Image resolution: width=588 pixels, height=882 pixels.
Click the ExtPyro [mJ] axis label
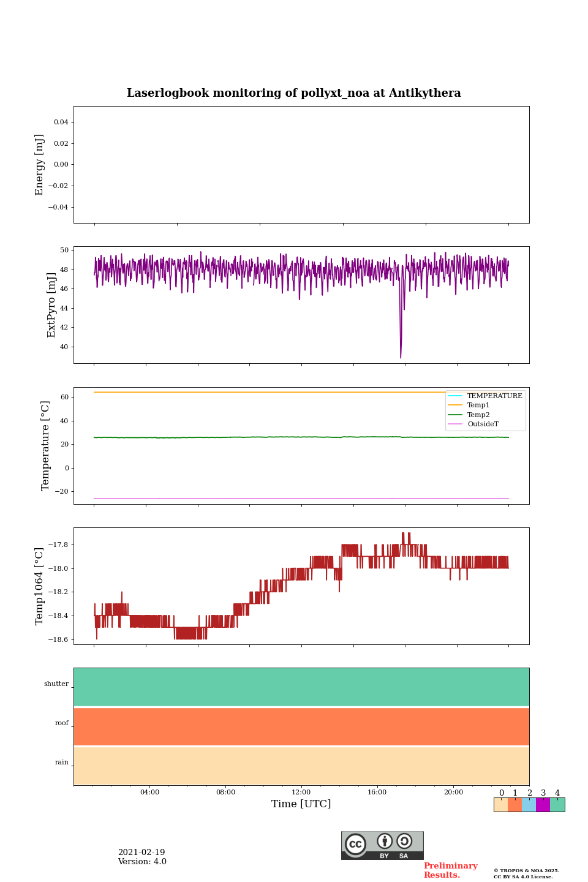(x=51, y=305)
